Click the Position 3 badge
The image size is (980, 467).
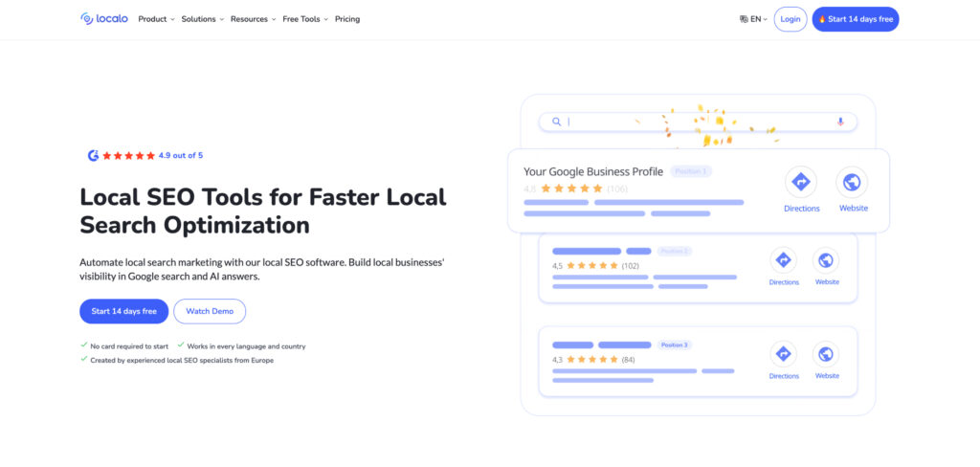(675, 345)
